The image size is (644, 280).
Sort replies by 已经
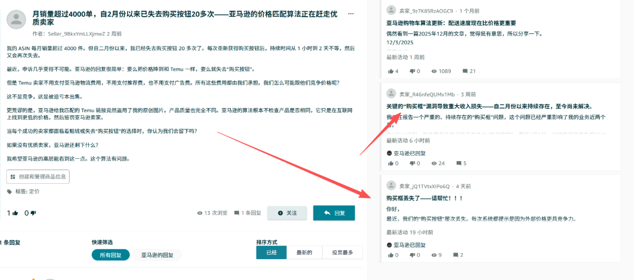point(271,253)
